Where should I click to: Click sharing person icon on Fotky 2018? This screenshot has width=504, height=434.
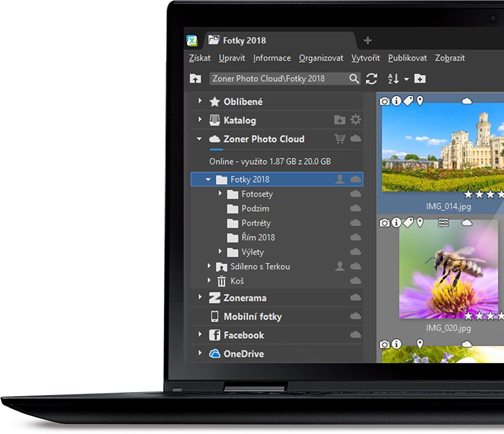[340, 179]
